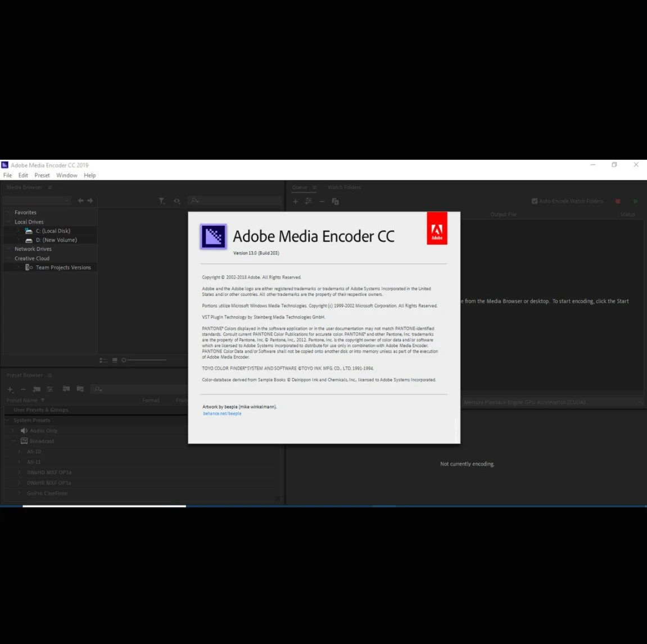Select the DNxHD MXF OP1a preset row
The image size is (647, 644).
142,472
